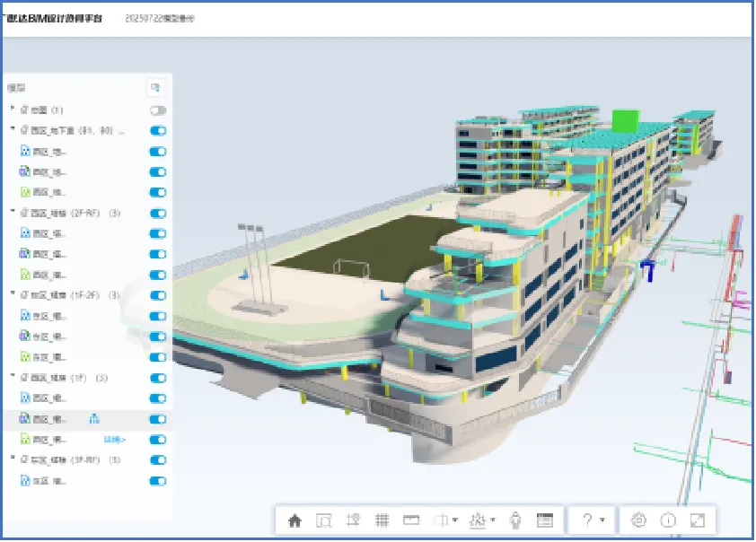Click the rectangular section-plane icon
Viewport: 756px width, 542px height.
(411, 520)
